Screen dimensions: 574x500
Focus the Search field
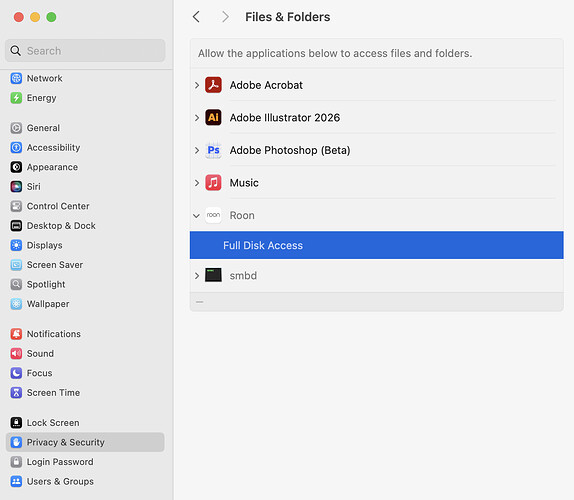pos(85,51)
